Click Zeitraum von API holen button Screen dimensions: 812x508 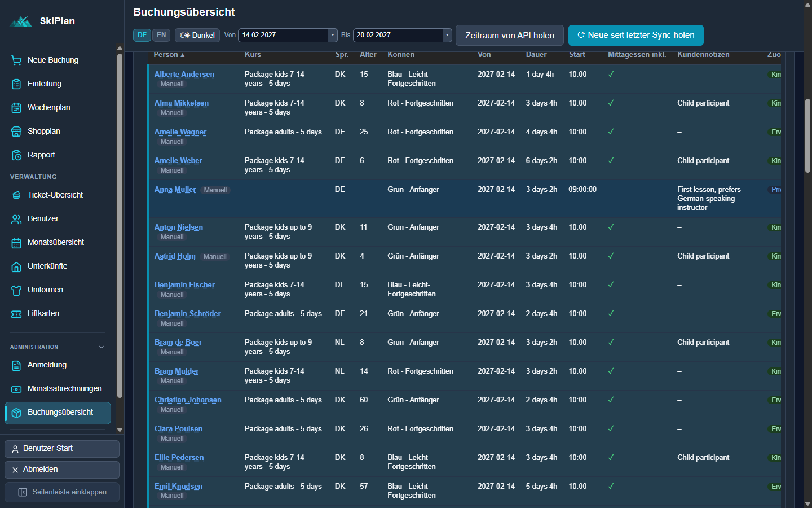[509, 35]
